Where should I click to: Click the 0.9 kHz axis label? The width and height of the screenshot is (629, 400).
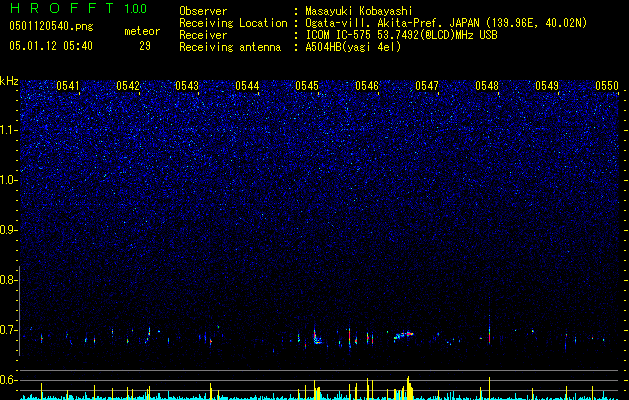pyautogui.click(x=7, y=230)
